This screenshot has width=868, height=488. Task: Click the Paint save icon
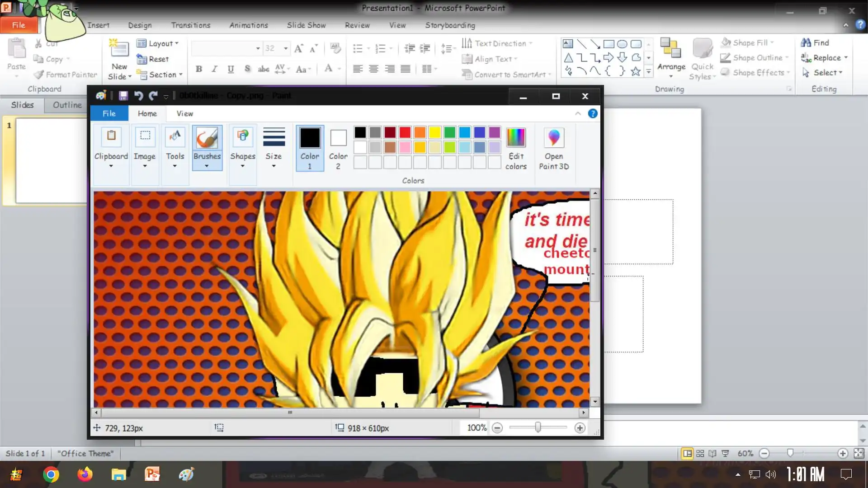[123, 96]
